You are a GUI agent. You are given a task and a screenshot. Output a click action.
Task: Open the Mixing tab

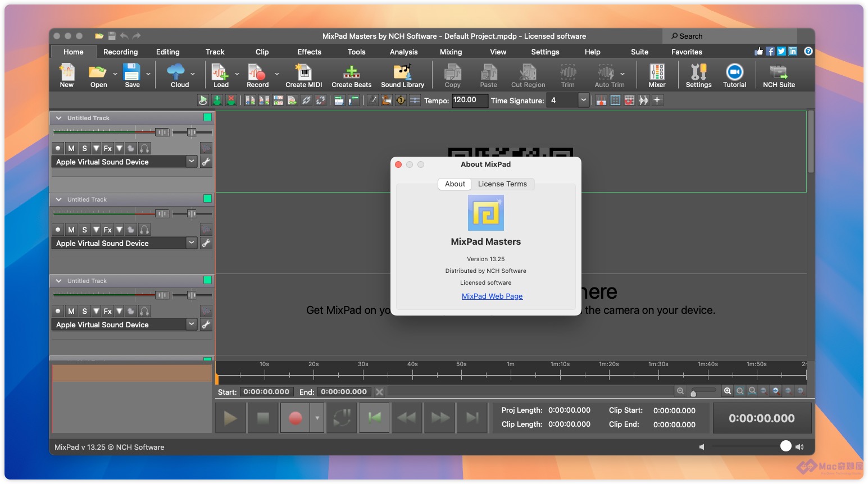(451, 52)
